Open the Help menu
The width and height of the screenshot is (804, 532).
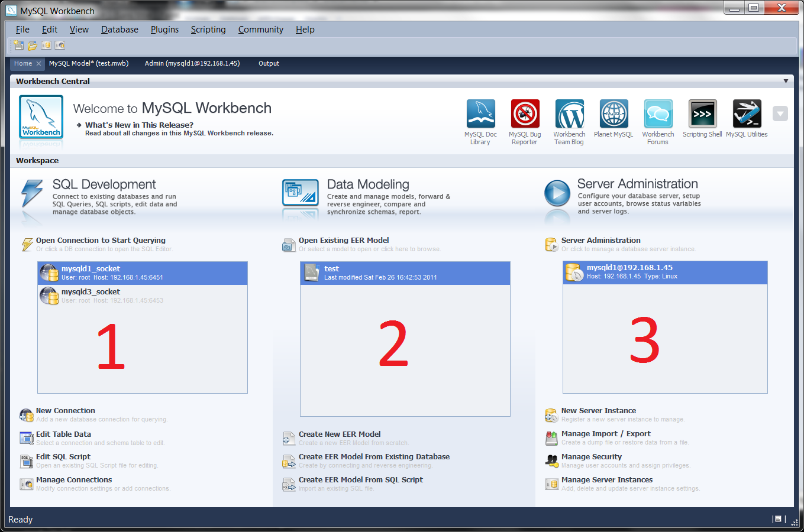tap(305, 30)
